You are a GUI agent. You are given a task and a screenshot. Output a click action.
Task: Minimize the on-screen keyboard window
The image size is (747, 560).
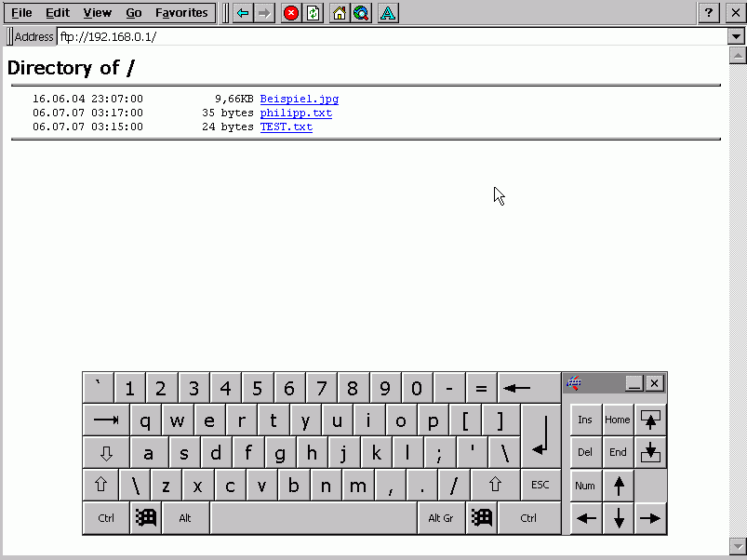634,383
